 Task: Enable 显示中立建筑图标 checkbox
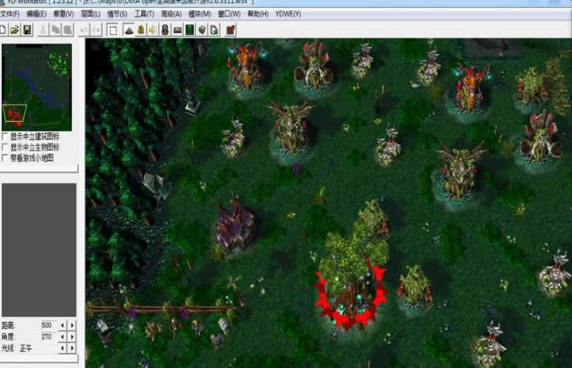click(x=5, y=136)
